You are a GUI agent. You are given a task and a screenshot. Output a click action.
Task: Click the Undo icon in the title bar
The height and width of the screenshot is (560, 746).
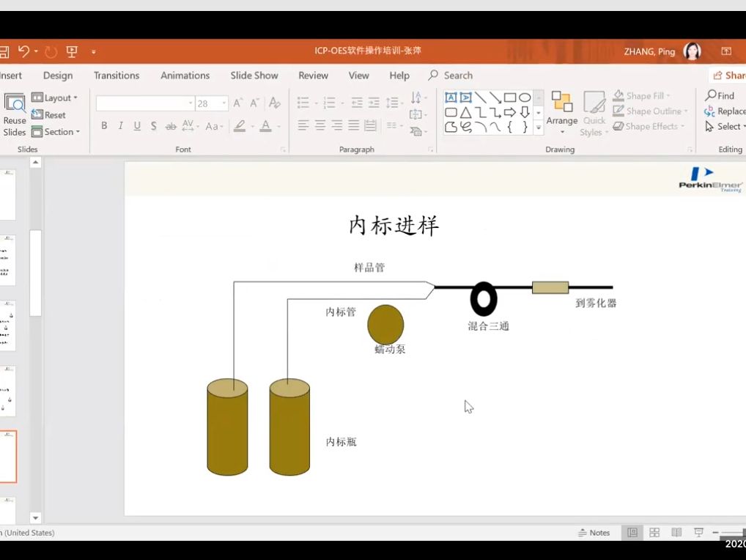click(x=23, y=51)
